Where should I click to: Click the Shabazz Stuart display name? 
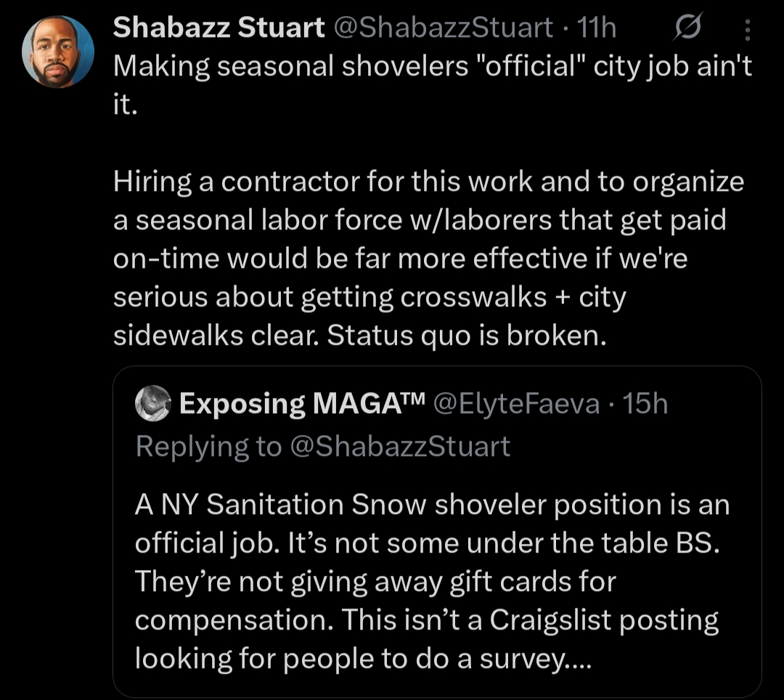pos(219,28)
